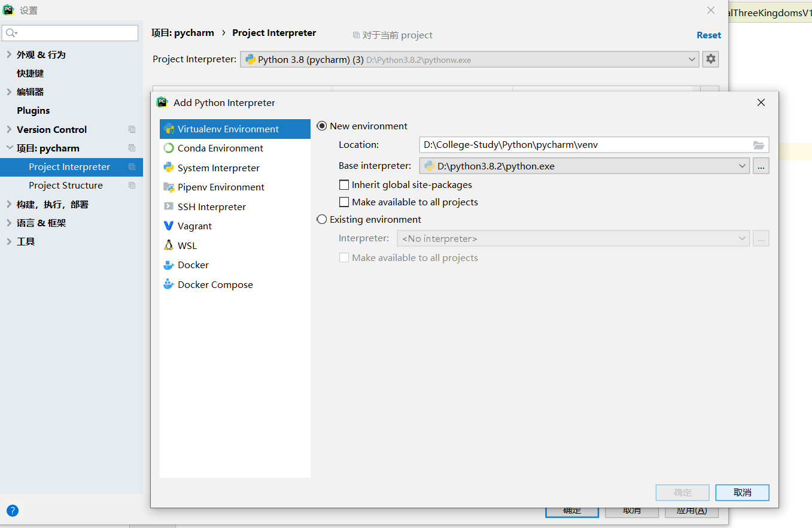Select the Docker interpreter type
Image resolution: width=812 pixels, height=528 pixels.
193,265
